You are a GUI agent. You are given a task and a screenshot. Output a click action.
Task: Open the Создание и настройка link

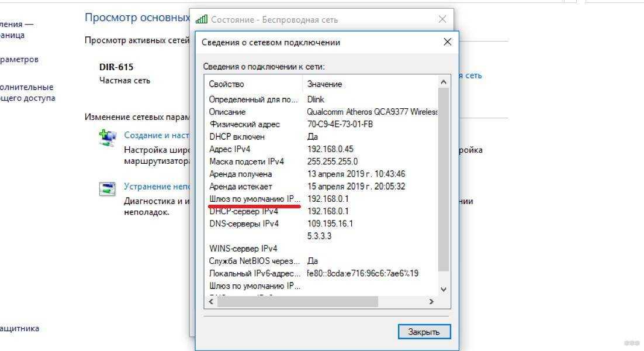[155, 135]
